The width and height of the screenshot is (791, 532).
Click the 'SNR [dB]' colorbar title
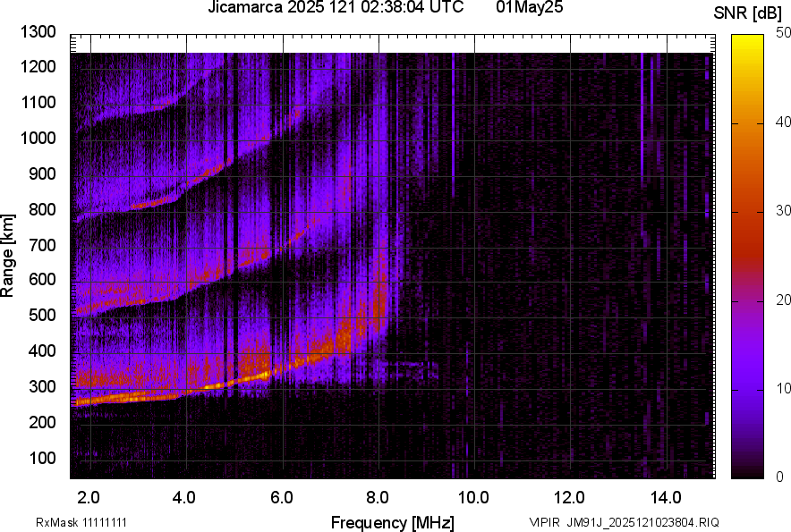[x=747, y=13]
